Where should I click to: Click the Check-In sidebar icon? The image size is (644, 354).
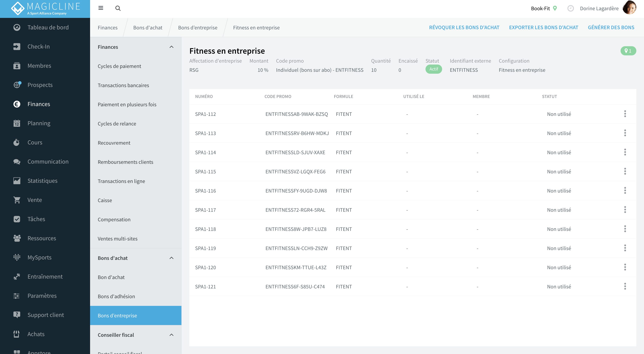[x=17, y=46]
